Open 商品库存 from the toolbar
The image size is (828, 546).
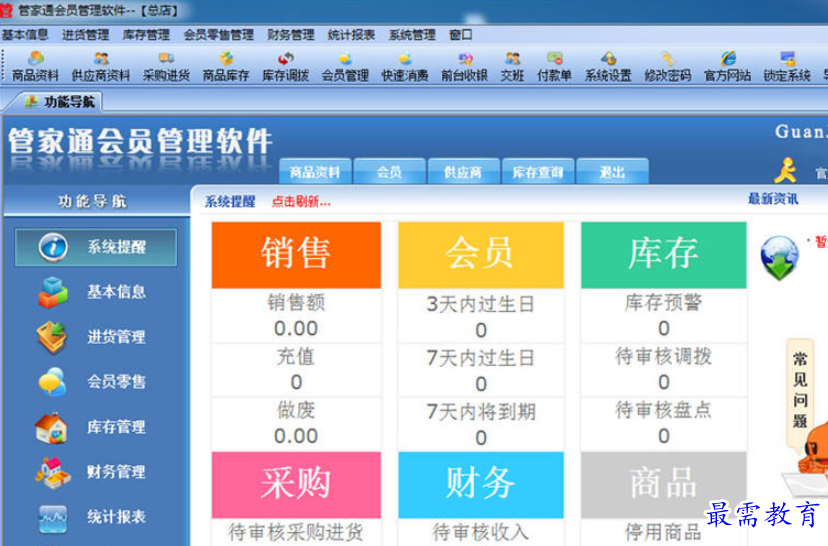click(x=226, y=66)
